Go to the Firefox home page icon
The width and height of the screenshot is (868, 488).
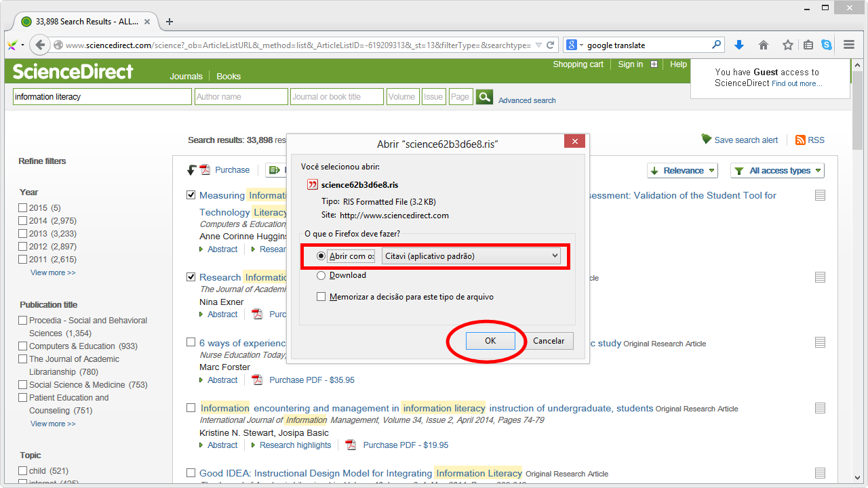coord(764,45)
